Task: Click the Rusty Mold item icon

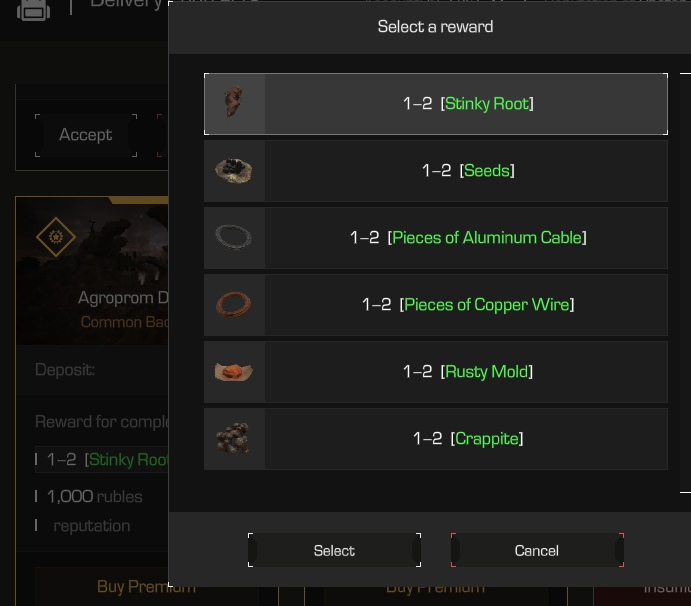Action: (x=234, y=372)
